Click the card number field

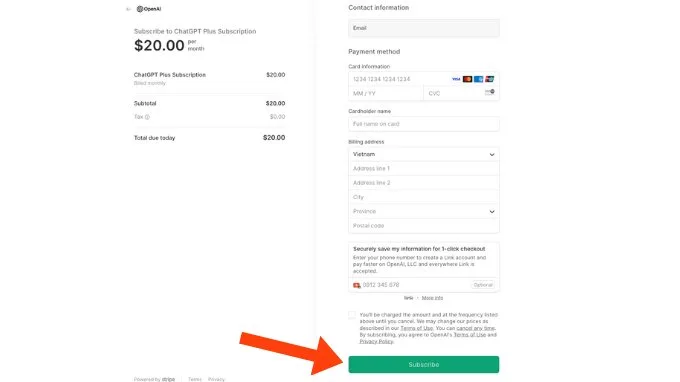click(x=399, y=79)
